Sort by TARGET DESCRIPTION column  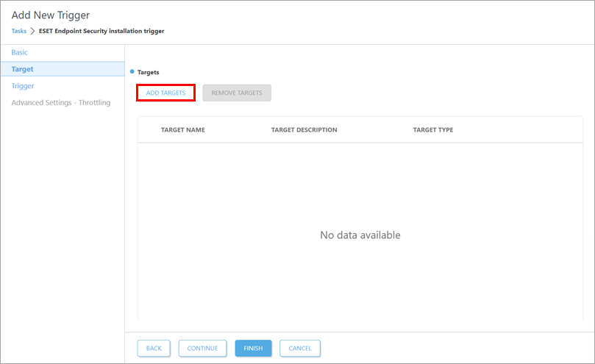coord(304,130)
